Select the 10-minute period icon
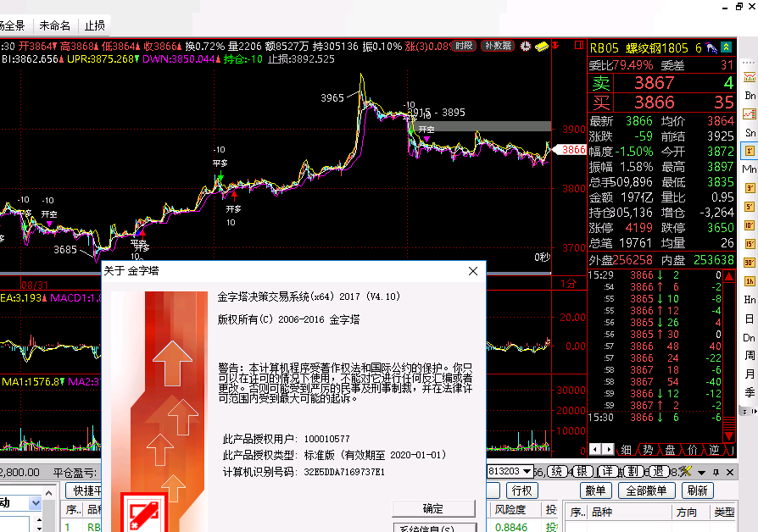 coord(750,225)
